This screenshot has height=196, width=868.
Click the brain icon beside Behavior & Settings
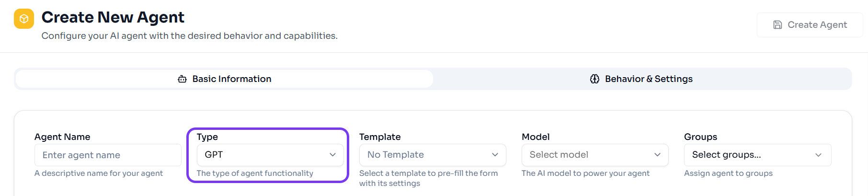pos(594,79)
